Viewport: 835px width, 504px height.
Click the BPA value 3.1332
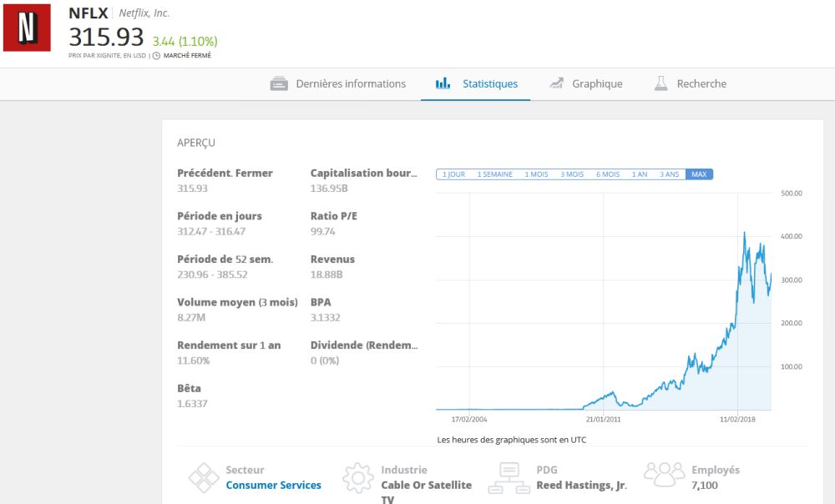click(326, 318)
